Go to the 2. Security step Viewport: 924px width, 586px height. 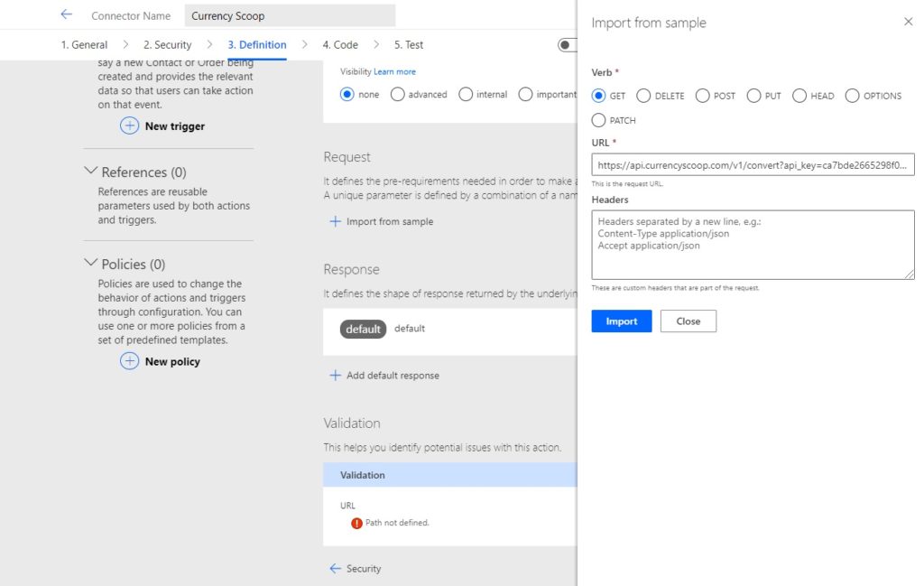167,45
